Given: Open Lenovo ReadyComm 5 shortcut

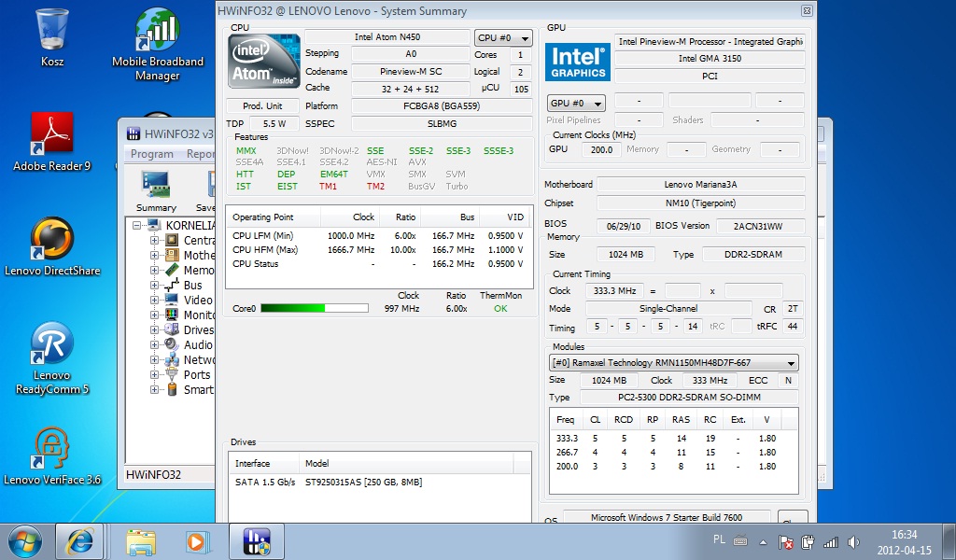Looking at the screenshot, I should pos(52,343).
